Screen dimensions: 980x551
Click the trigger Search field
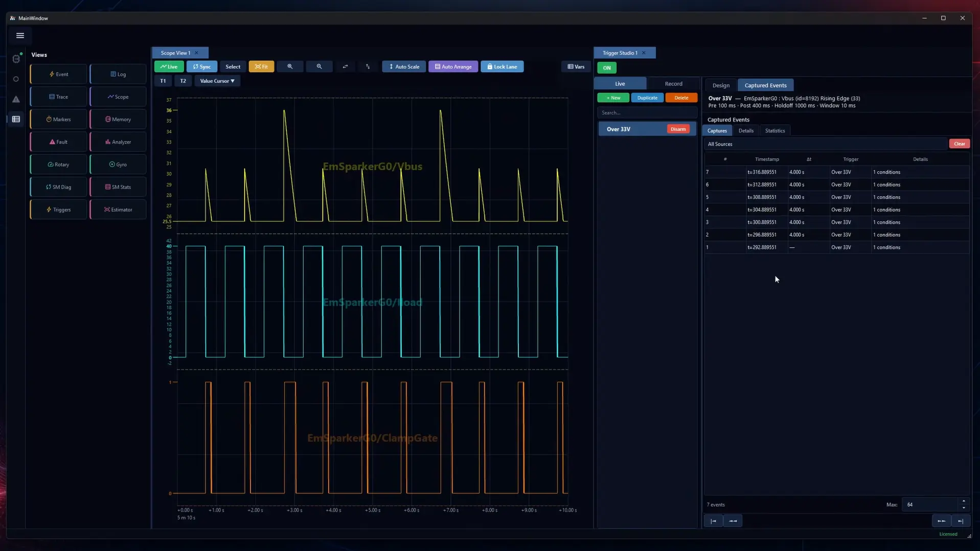point(647,112)
